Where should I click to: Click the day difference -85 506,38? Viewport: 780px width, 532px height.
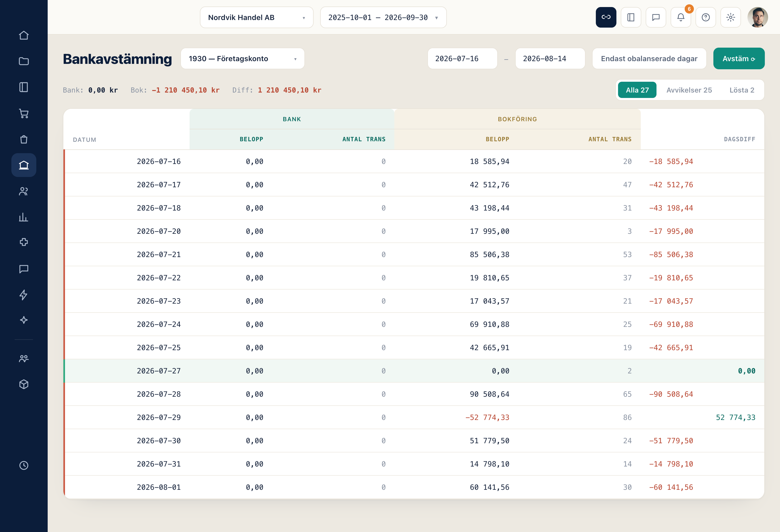(671, 255)
